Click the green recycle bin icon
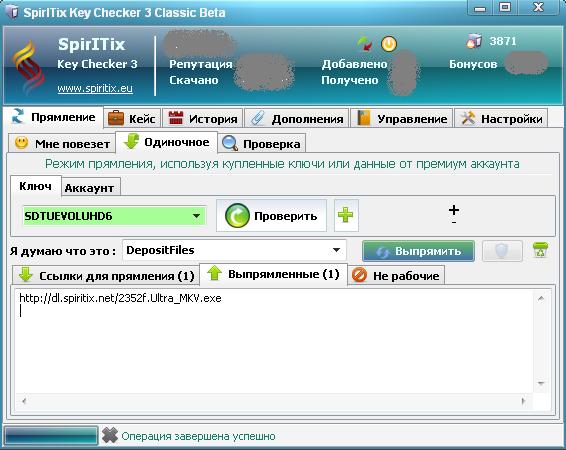The width and height of the screenshot is (566, 450). tap(540, 250)
